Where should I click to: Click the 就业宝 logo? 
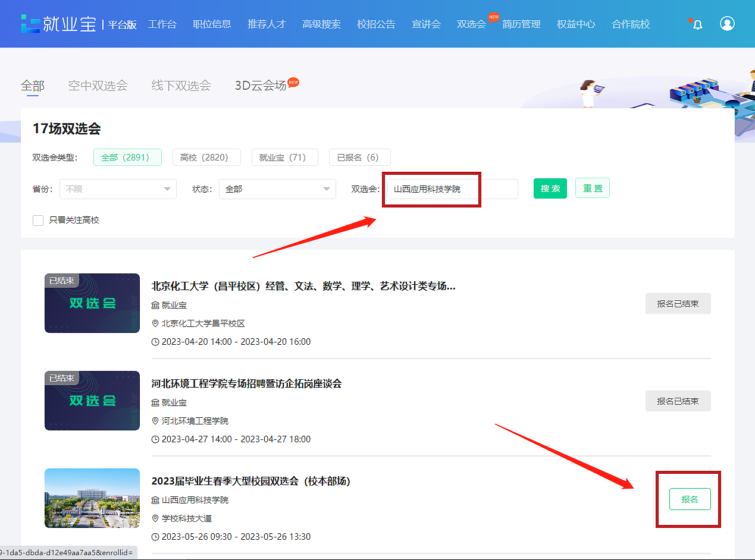[x=58, y=24]
